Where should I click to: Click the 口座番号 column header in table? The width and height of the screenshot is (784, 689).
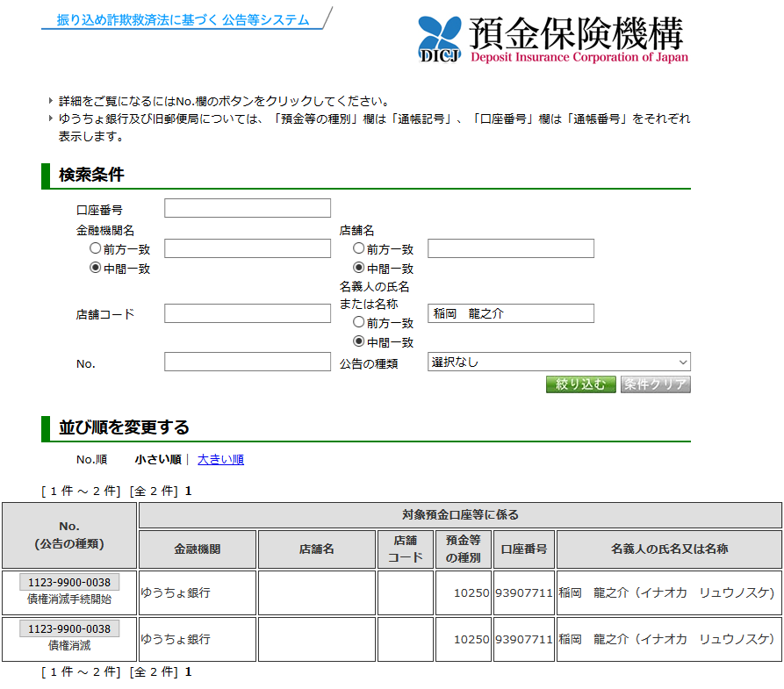click(523, 549)
